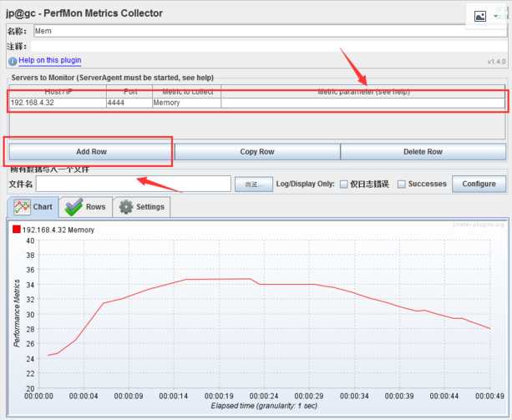Duplicate the row with Copy Row

click(x=257, y=152)
